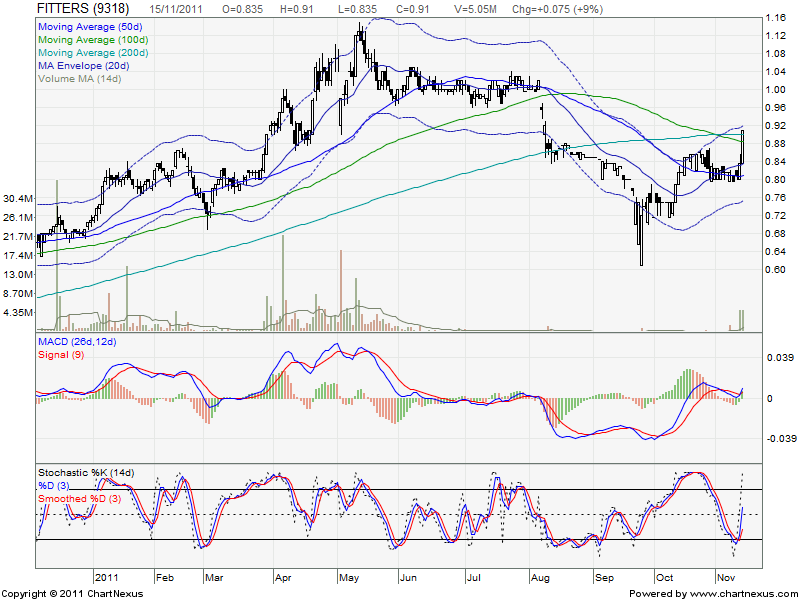Click the Aug marker on the time axis
Screen dimensions: 800x600
(541, 577)
